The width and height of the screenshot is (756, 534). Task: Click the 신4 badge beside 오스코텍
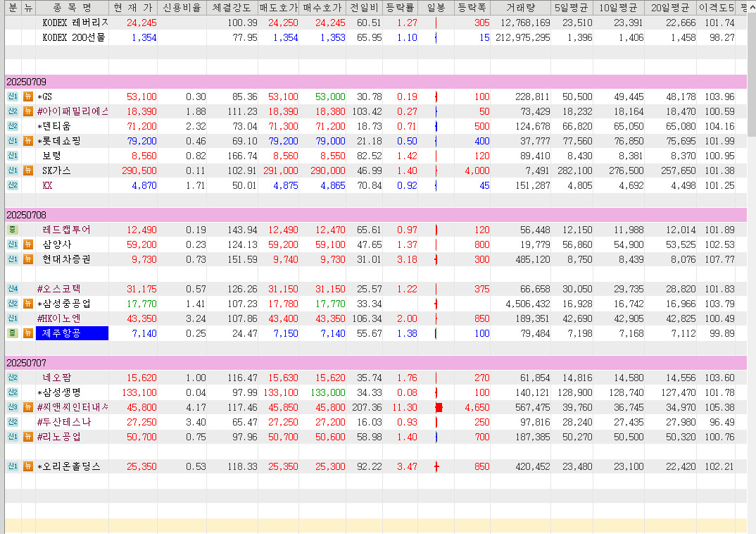click(x=13, y=289)
